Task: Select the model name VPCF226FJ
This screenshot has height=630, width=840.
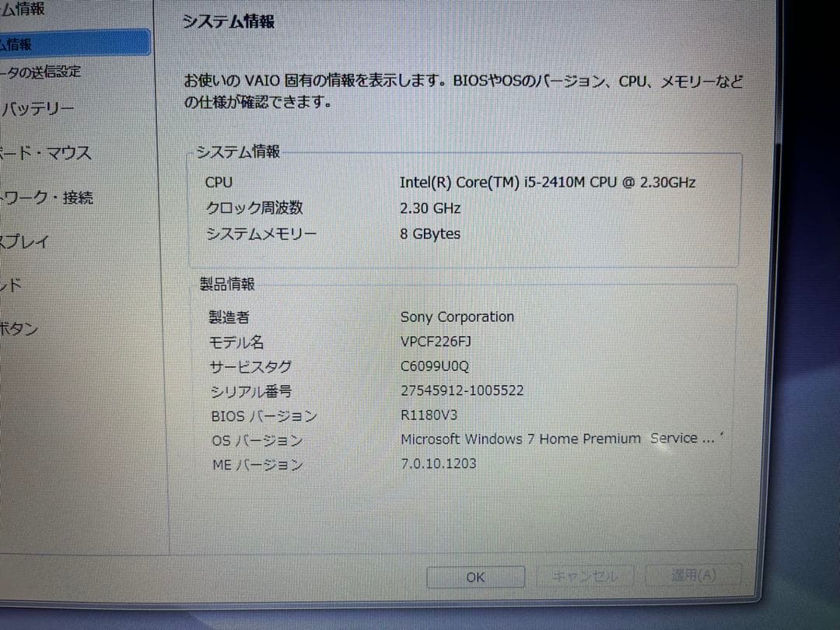Action: (x=436, y=341)
